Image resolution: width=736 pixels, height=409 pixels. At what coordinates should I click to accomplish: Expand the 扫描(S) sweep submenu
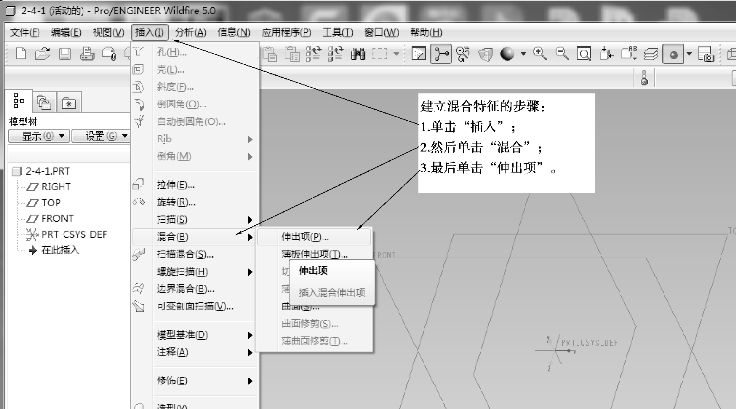tap(195, 220)
